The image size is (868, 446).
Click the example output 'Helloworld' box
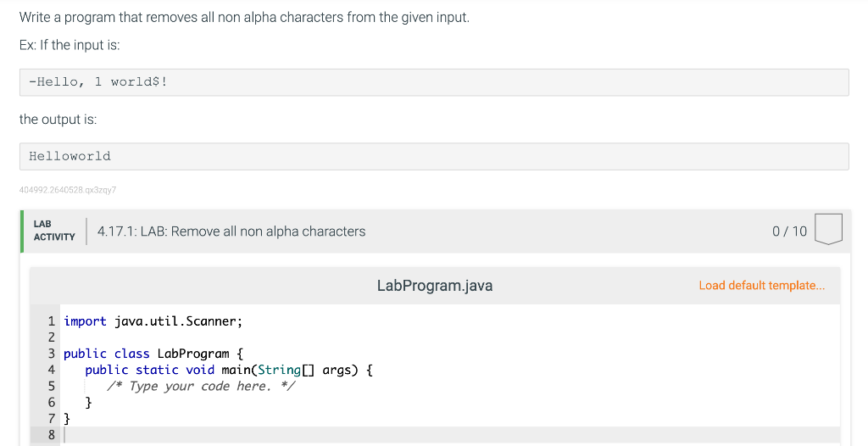tap(434, 156)
